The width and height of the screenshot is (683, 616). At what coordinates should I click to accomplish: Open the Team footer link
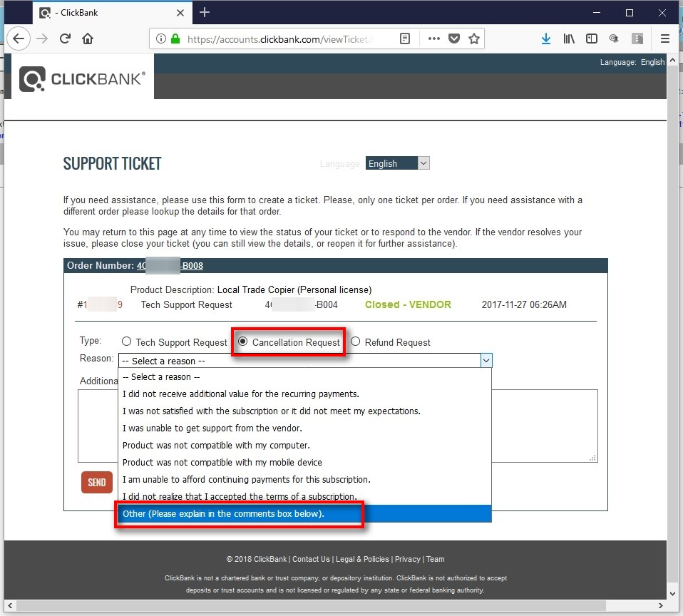435,559
